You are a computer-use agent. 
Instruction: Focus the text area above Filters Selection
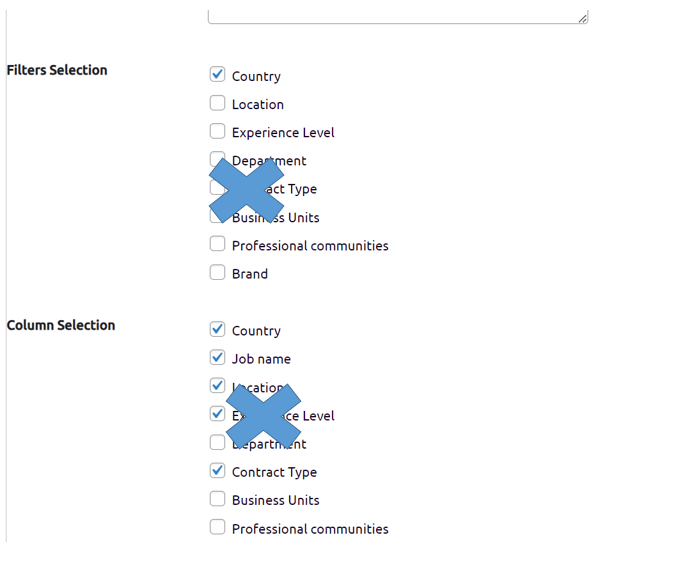(397, 12)
